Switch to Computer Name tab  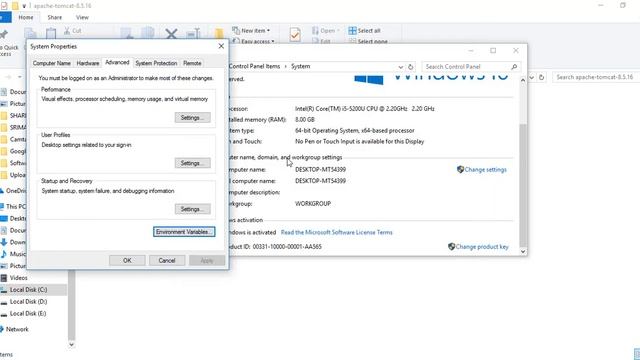51,63
